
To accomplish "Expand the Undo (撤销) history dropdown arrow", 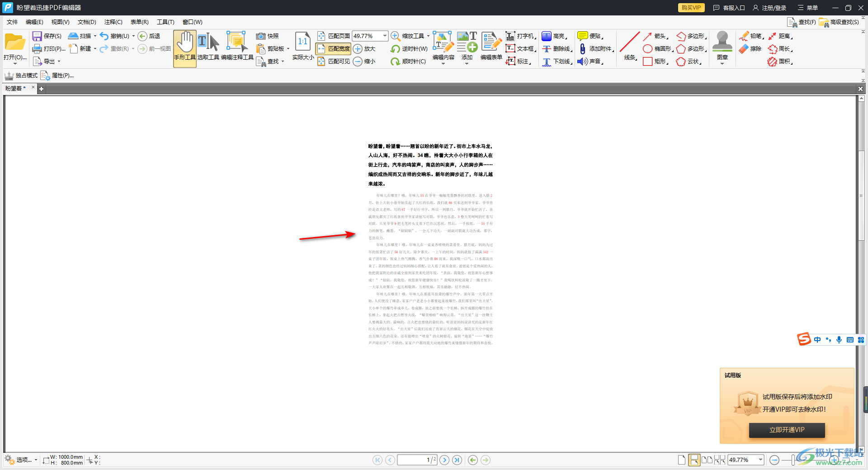I will point(133,36).
